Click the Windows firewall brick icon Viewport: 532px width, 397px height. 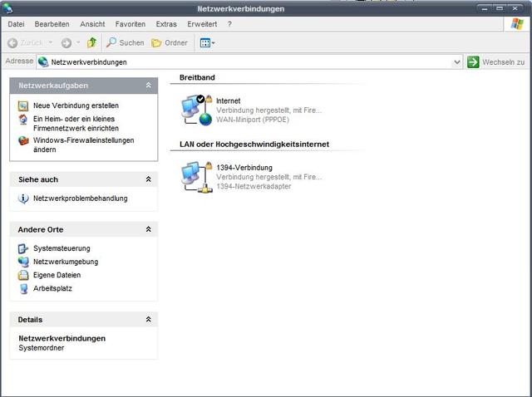point(23,140)
